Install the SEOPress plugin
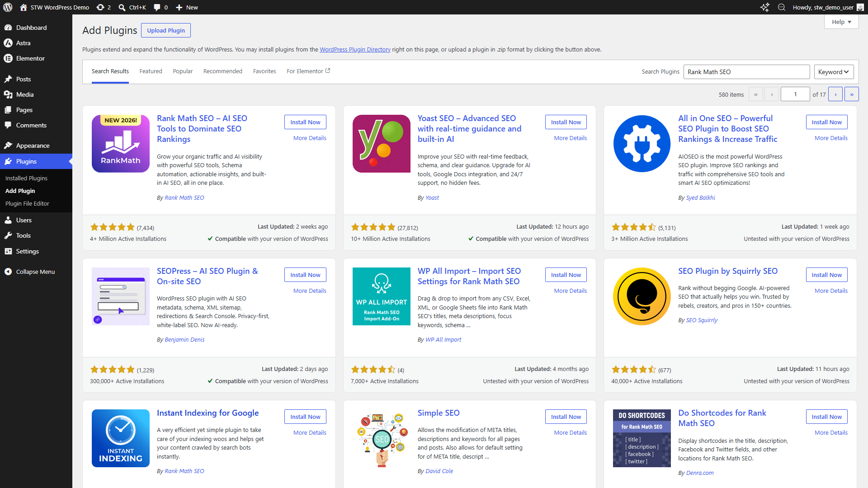This screenshot has height=488, width=868. (305, 275)
